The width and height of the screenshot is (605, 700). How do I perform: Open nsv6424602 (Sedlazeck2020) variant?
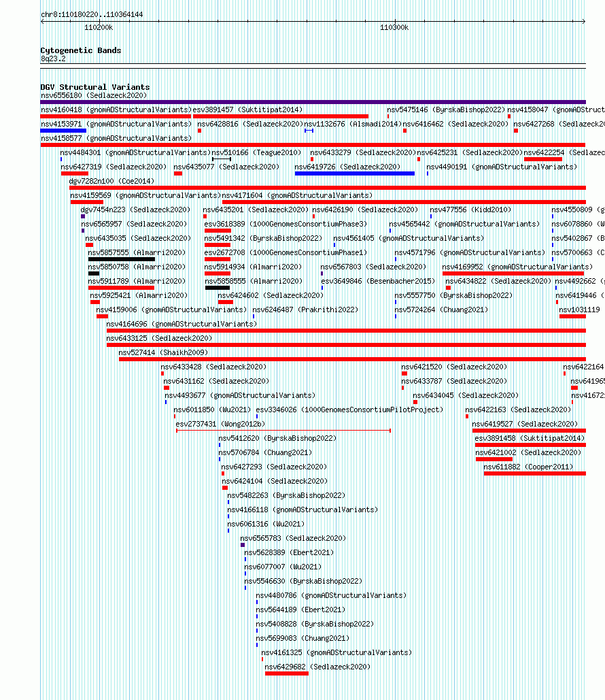271,295
